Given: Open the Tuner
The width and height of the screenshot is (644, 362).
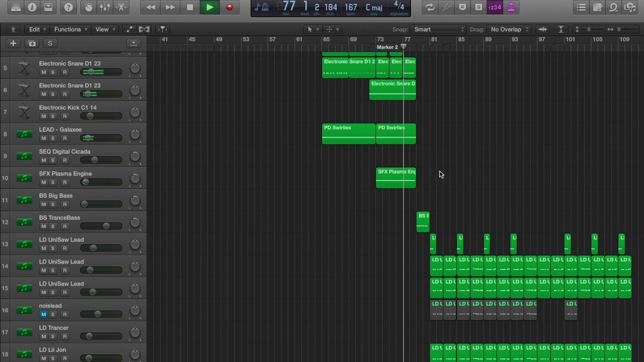Looking at the screenshot, I should [446, 7].
